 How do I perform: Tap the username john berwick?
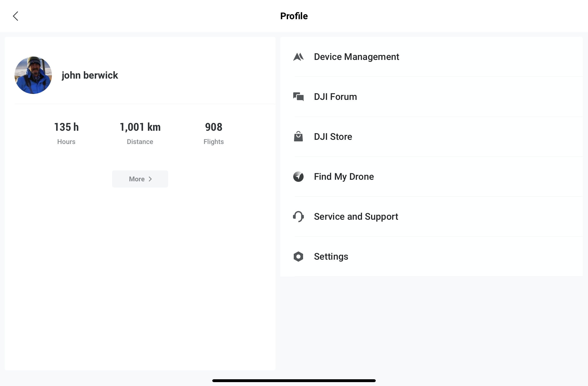(x=90, y=75)
